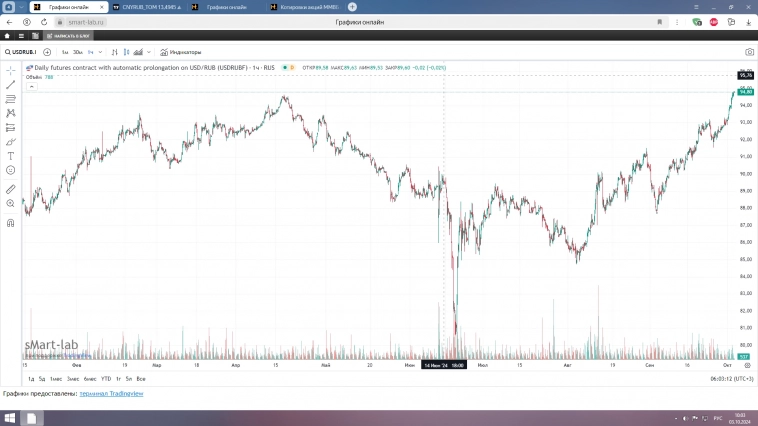Viewport: 758px width, 426px height.
Task: Set date range to 1г
Action: (x=118, y=379)
